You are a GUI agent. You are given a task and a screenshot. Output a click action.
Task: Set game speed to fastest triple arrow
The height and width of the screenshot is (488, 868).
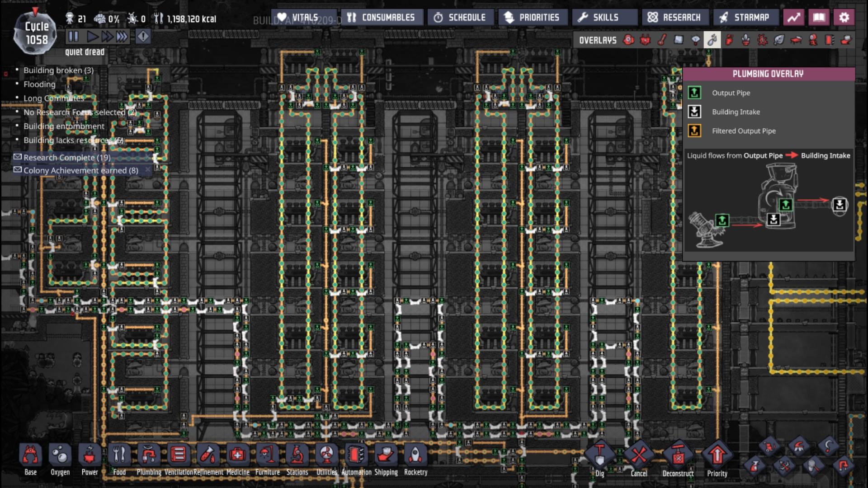(122, 37)
